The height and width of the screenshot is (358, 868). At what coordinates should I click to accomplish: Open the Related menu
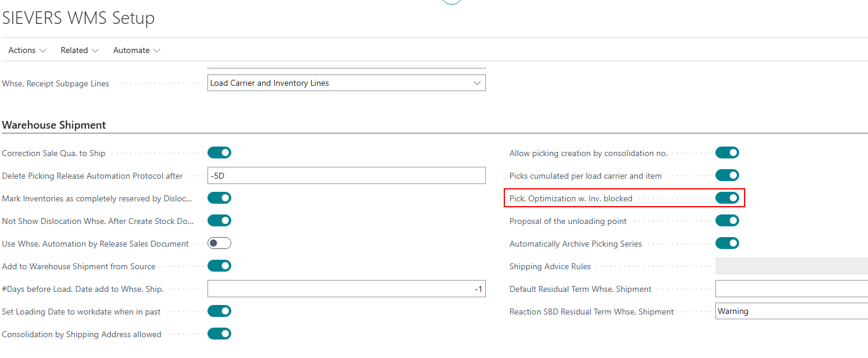pyautogui.click(x=79, y=51)
